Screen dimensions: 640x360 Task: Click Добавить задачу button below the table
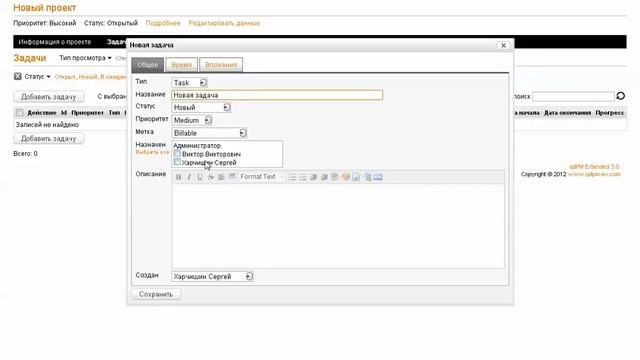pyautogui.click(x=49, y=138)
